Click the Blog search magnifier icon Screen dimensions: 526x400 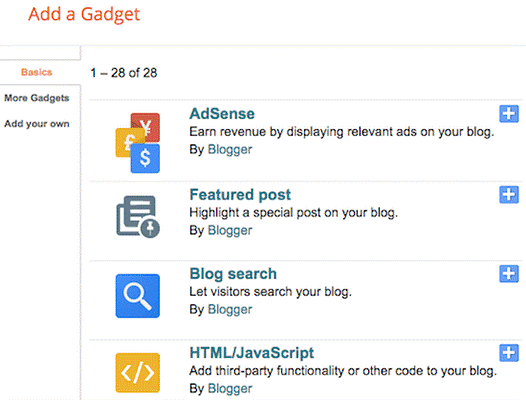point(138,296)
